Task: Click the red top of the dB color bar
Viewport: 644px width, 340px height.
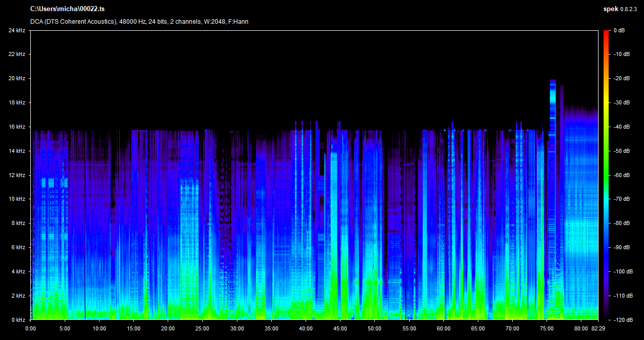Action: 606,32
